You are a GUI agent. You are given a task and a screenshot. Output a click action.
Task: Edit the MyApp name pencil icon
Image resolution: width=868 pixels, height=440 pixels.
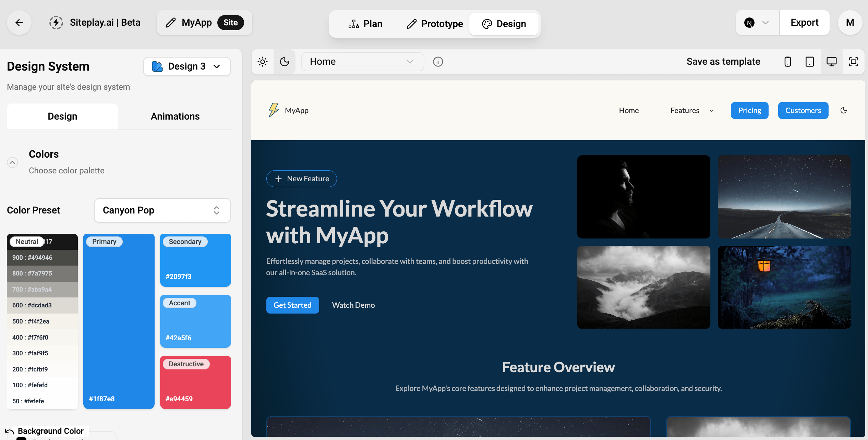point(171,23)
